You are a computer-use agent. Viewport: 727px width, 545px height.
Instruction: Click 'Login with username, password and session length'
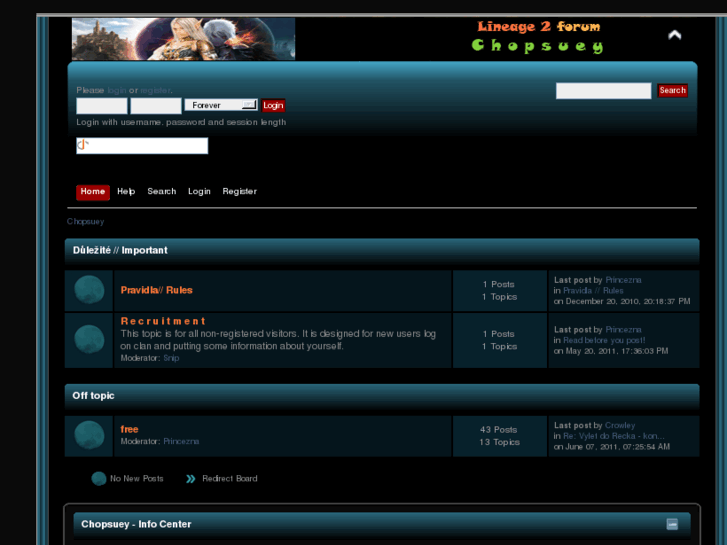click(181, 122)
